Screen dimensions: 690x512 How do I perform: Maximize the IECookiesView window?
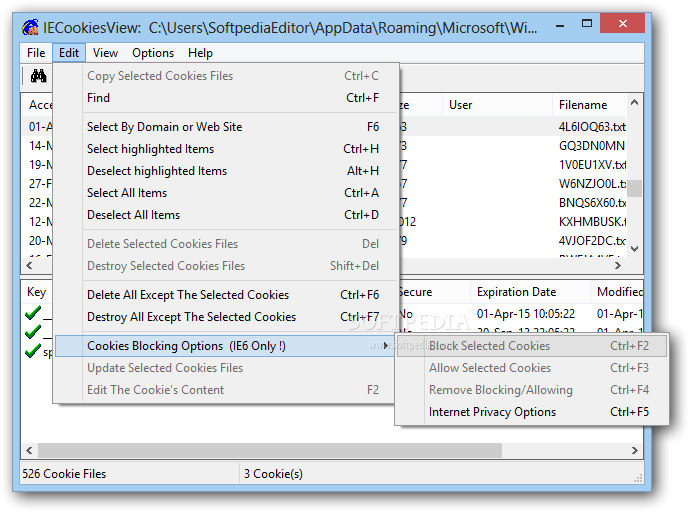pos(587,24)
